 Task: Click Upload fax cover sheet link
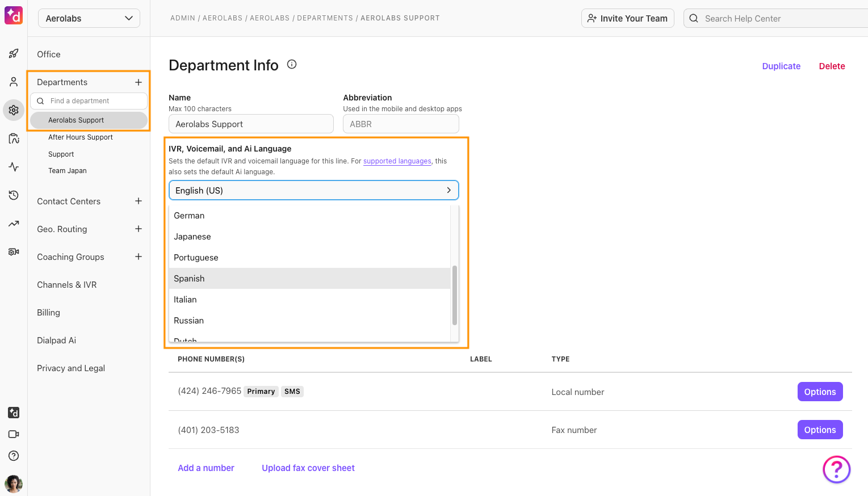(308, 468)
